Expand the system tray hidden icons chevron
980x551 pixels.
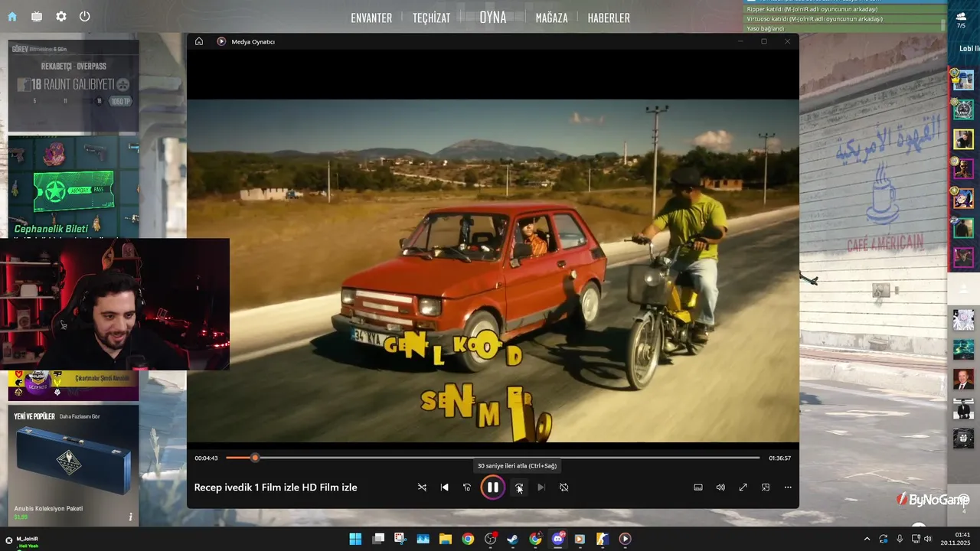click(x=867, y=539)
